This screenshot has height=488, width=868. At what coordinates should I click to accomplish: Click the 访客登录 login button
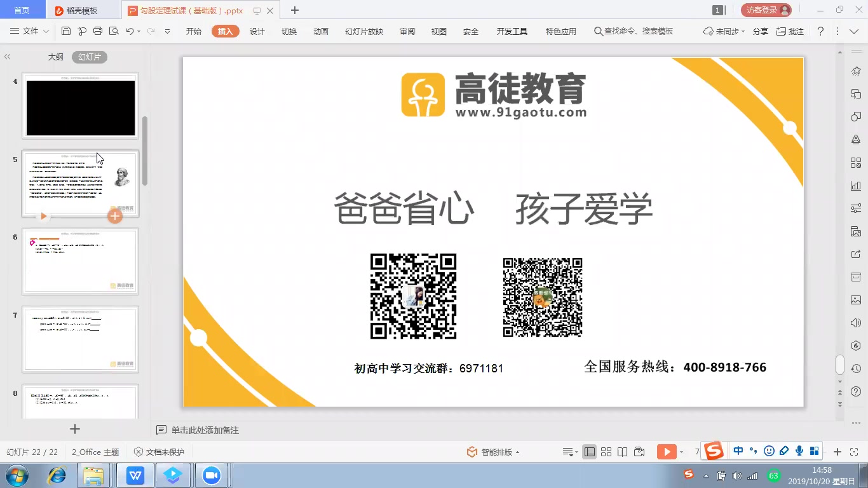[x=766, y=10]
